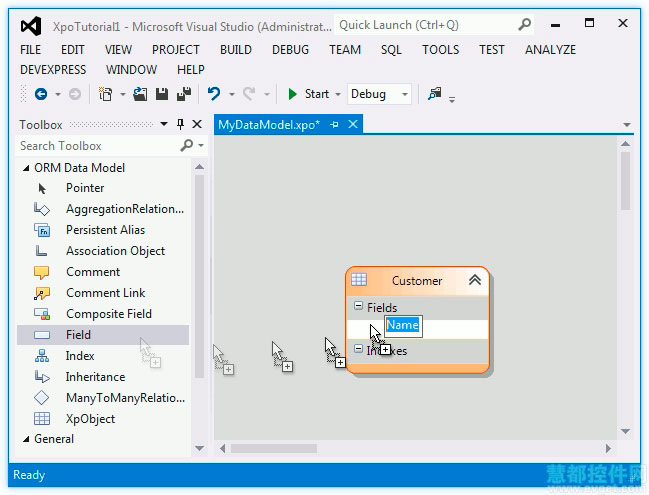
Task: Click the designer horizontal scrollbar thumb
Action: click(x=274, y=449)
